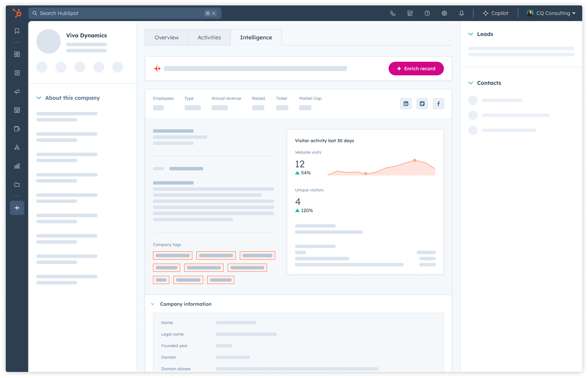The height and width of the screenshot is (378, 588).
Task: Click the Founded year field label
Action: pos(174,346)
